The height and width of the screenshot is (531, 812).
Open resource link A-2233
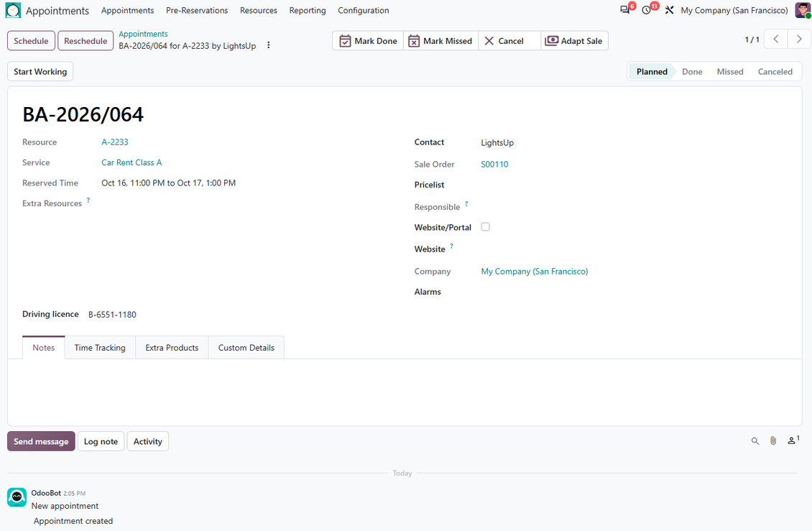(x=115, y=142)
